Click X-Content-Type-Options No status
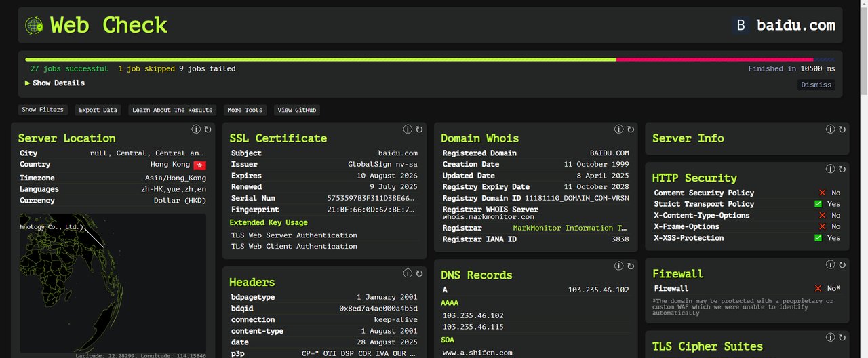The height and width of the screenshot is (358, 868). click(829, 216)
